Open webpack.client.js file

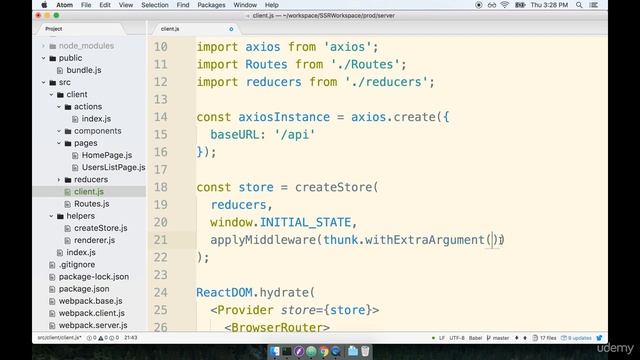tap(91, 313)
